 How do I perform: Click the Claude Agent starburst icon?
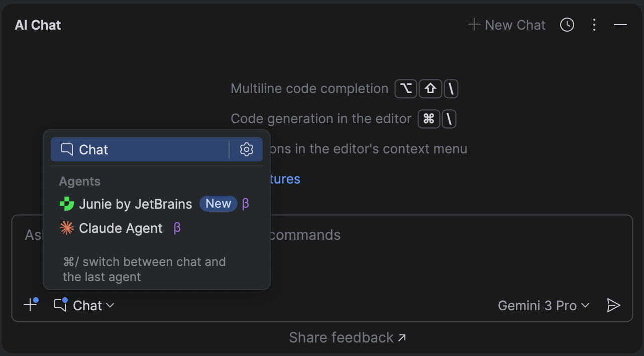[66, 228]
